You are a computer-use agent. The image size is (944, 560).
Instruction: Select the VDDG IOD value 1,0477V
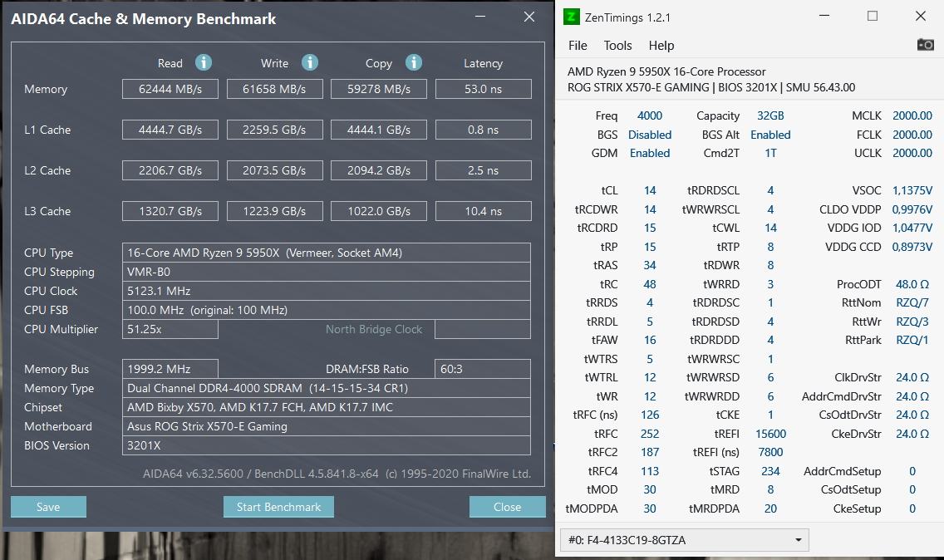click(912, 228)
